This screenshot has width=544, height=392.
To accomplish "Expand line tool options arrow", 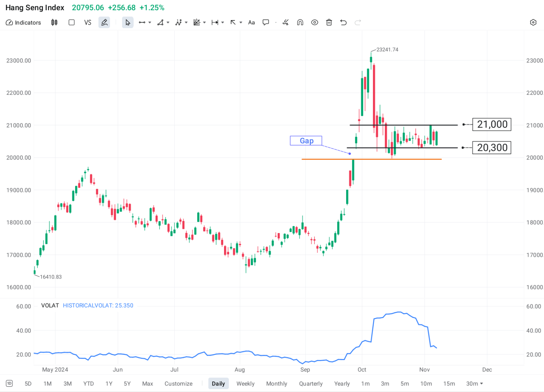I will [150, 22].
